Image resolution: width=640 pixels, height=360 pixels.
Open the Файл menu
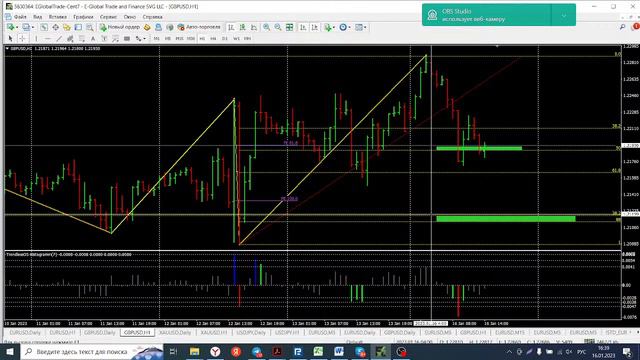pos(20,17)
